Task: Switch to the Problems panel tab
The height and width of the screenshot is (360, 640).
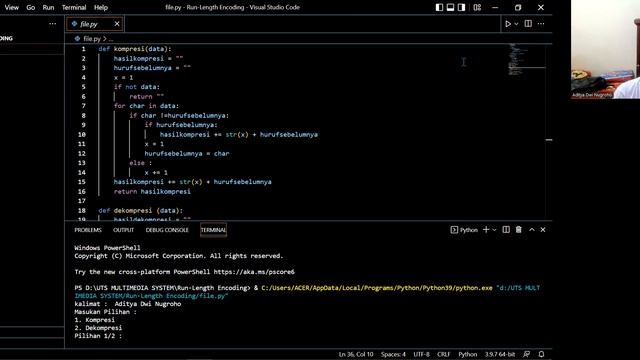Action: tap(88, 230)
